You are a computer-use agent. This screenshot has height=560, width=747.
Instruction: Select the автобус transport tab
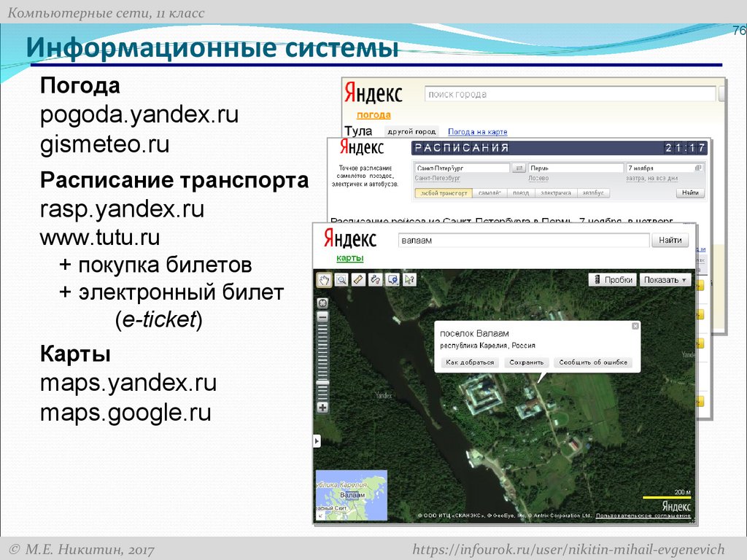coord(593,193)
